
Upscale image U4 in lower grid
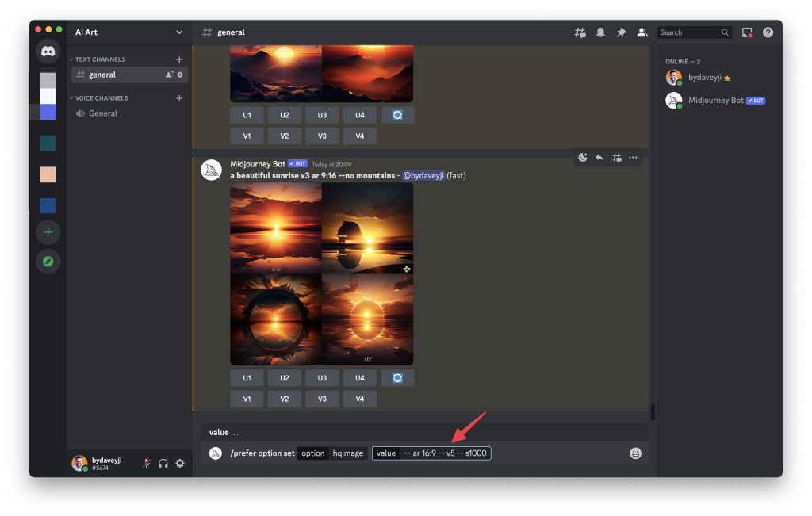tap(360, 378)
